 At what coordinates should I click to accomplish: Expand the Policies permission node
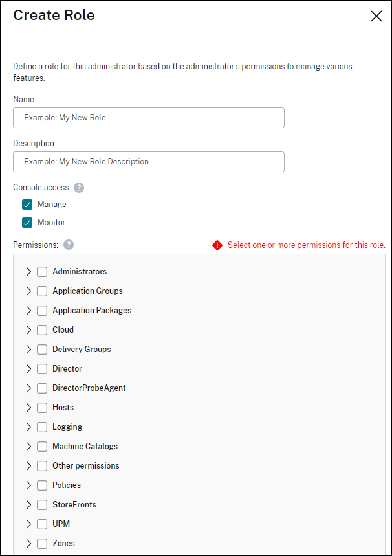28,485
